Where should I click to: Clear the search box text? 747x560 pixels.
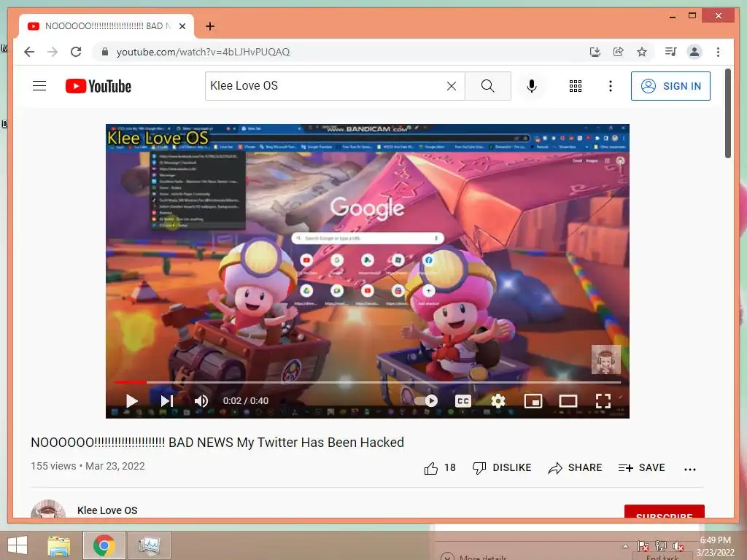pyautogui.click(x=451, y=86)
